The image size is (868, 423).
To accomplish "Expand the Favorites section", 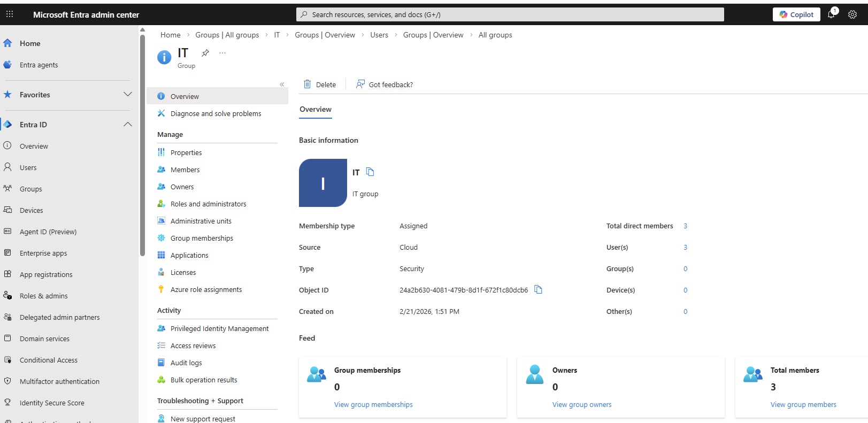I will pos(127,94).
